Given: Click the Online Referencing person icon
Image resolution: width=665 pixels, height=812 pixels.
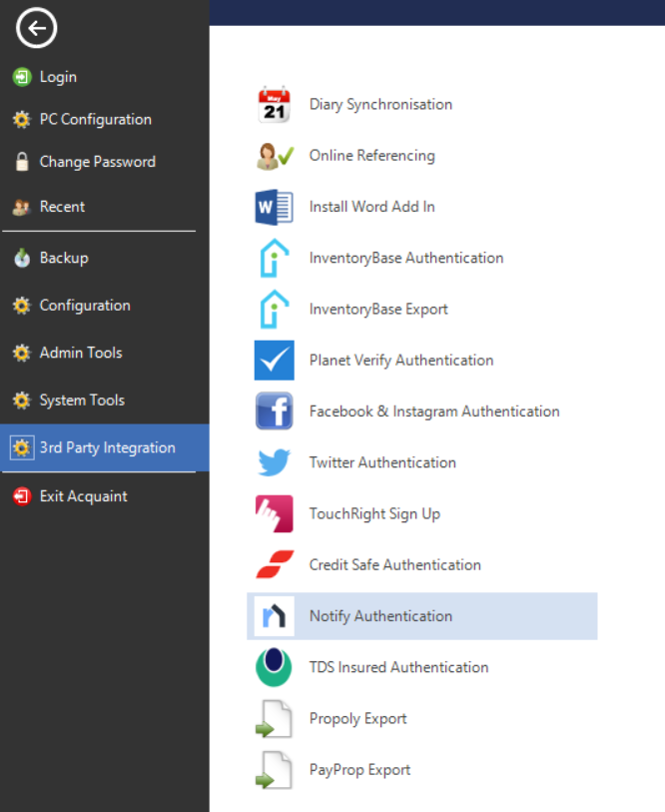Looking at the screenshot, I should (274, 156).
